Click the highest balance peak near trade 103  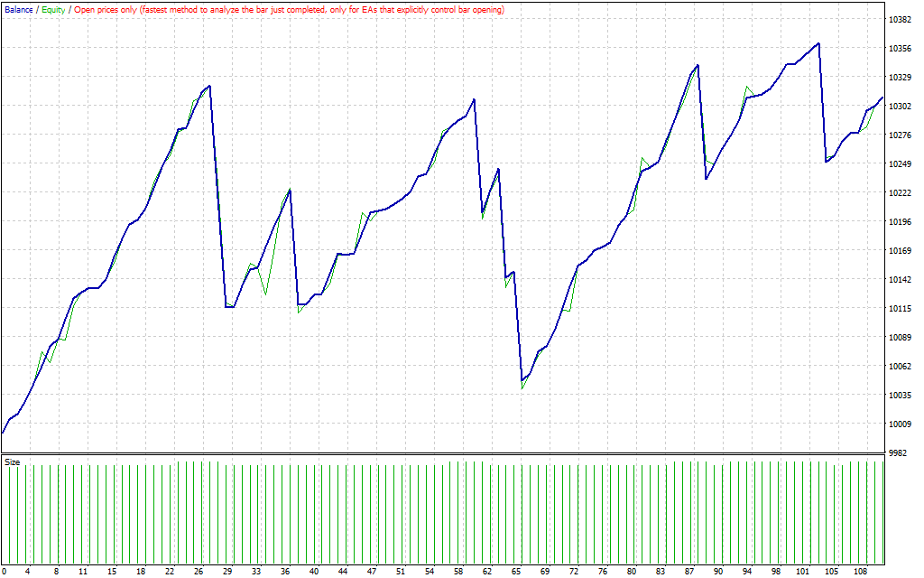point(818,43)
